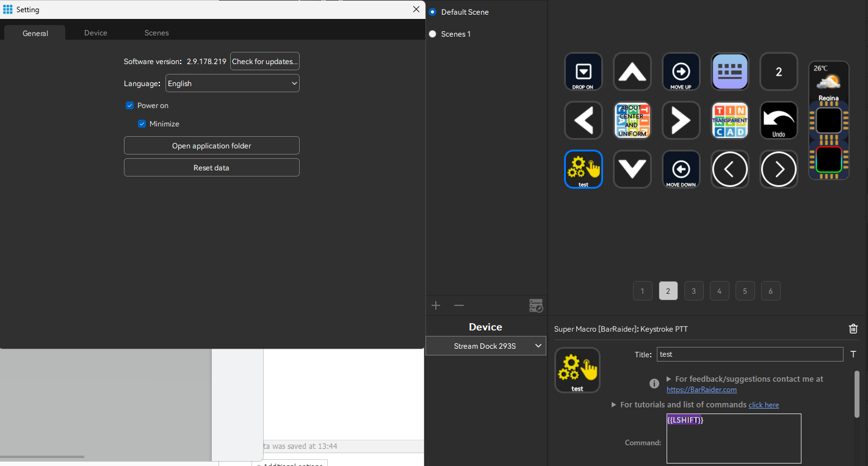Click the Software version number 2.9.178.219
Image resolution: width=868 pixels, height=466 pixels.
click(206, 62)
